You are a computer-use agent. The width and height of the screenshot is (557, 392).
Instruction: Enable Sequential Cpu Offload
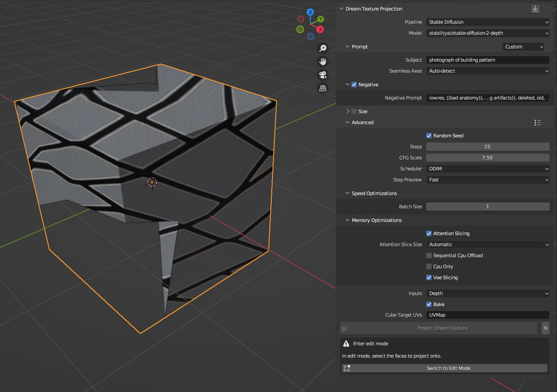coord(429,255)
